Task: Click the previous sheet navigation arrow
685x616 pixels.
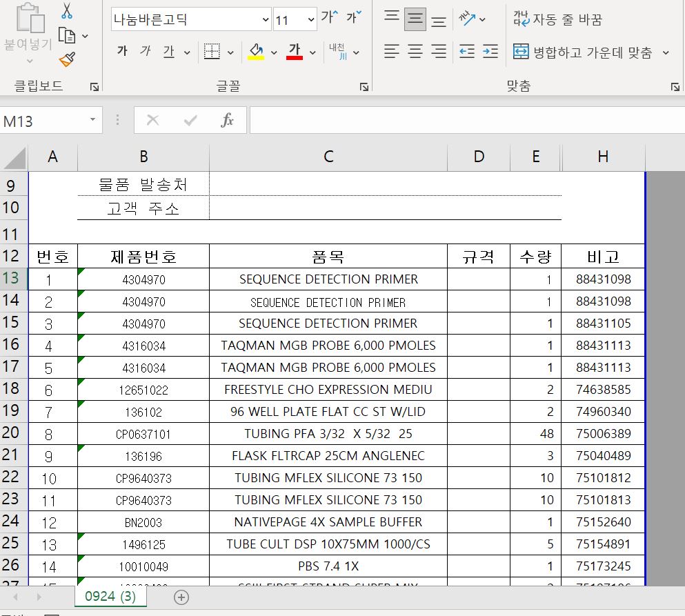Action: click(16, 597)
